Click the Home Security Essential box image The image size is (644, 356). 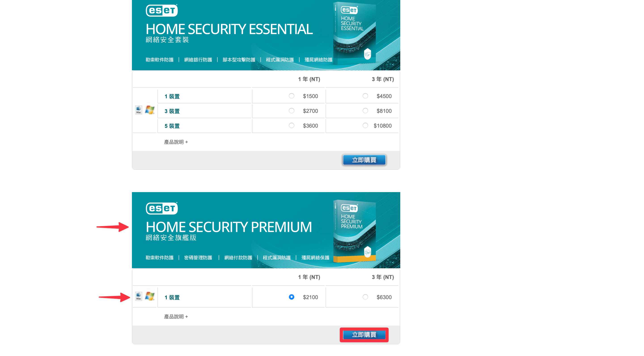(354, 33)
